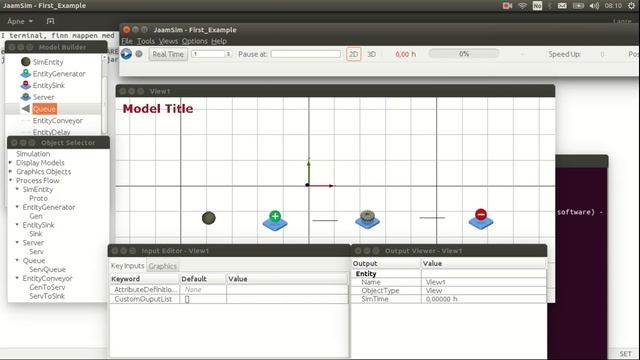
Task: Select the Server icon in Model Builder
Action: click(26, 97)
